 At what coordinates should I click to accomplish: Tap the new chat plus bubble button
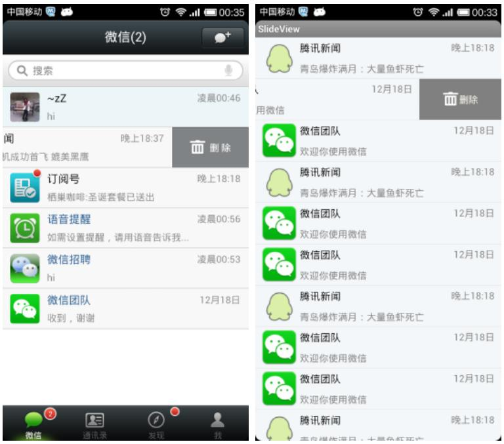(222, 37)
